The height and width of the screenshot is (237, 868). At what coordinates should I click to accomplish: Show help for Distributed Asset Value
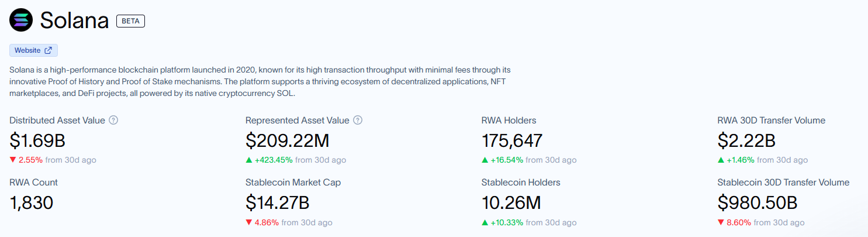pos(114,121)
